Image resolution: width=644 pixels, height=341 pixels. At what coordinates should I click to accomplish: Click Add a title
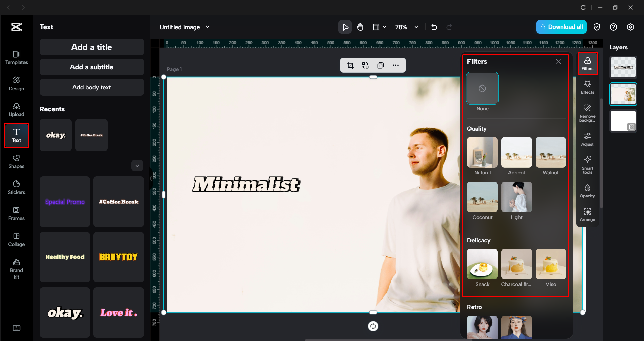[x=91, y=47]
